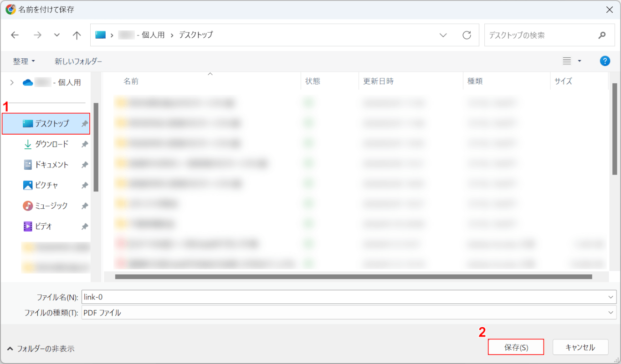Click the pin icon next to デスクトップ
The image size is (621, 364).
pos(84,124)
